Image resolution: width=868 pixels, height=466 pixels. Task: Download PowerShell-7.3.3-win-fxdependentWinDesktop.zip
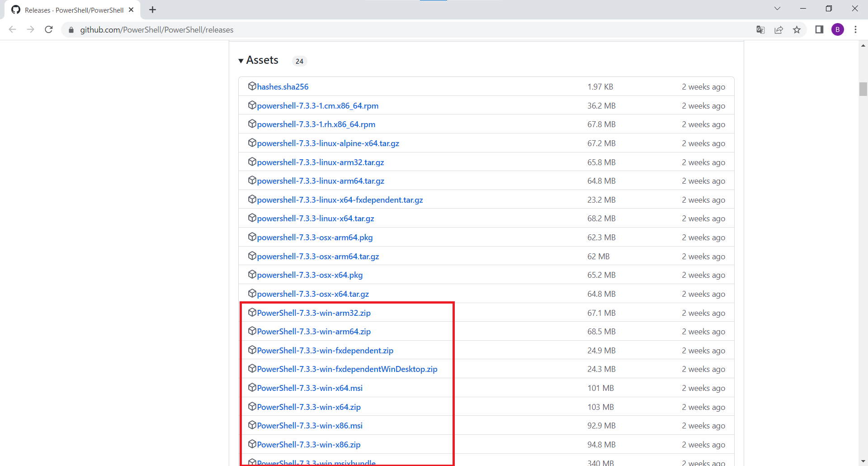pos(347,369)
